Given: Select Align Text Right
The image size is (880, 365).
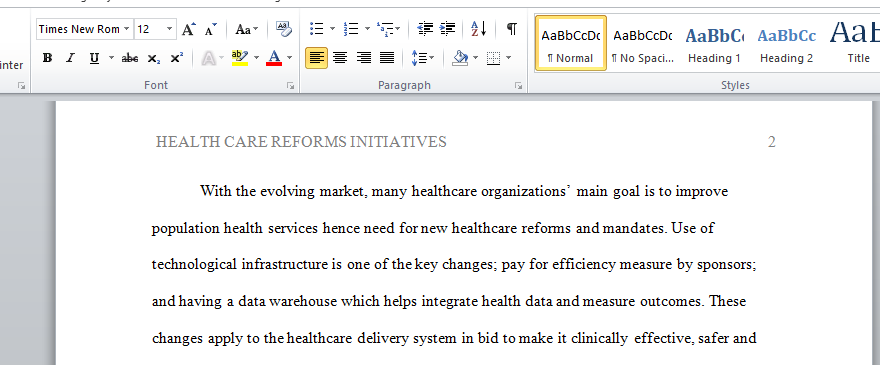Looking at the screenshot, I should 364,58.
